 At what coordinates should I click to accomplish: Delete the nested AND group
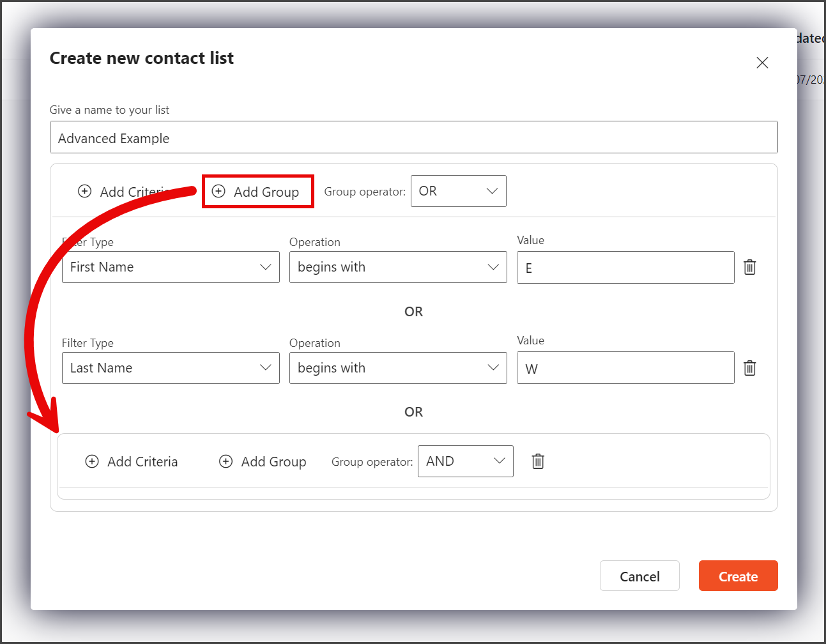(538, 461)
